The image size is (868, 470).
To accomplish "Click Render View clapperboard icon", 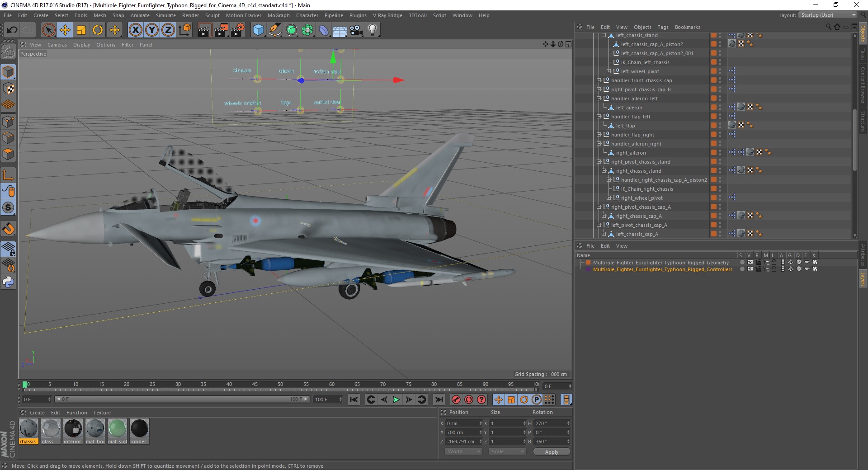I will click(x=204, y=30).
